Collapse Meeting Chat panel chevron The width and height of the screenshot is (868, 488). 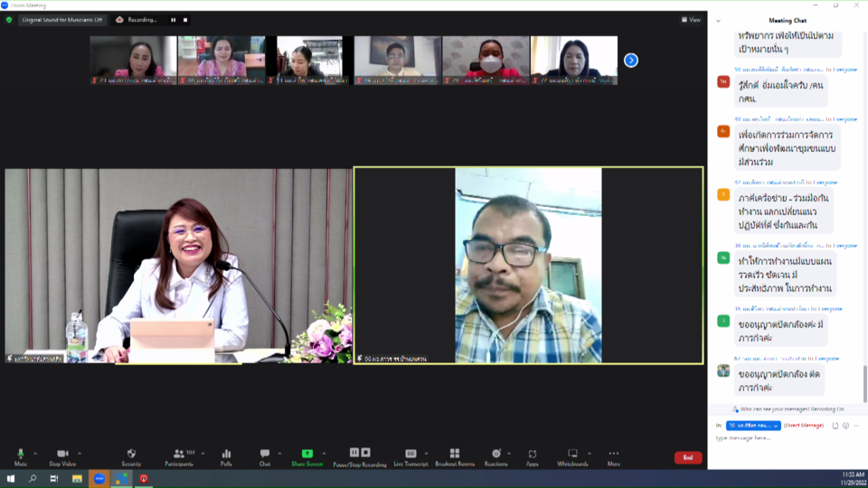[719, 21]
